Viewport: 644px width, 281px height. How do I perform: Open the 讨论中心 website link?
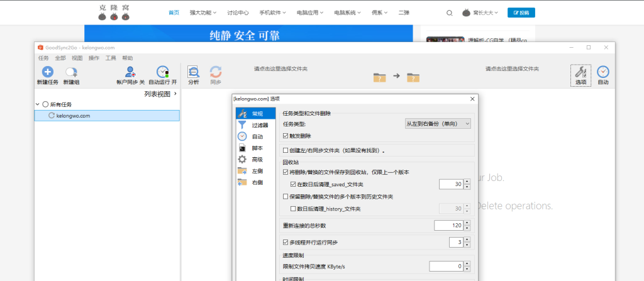tap(238, 13)
